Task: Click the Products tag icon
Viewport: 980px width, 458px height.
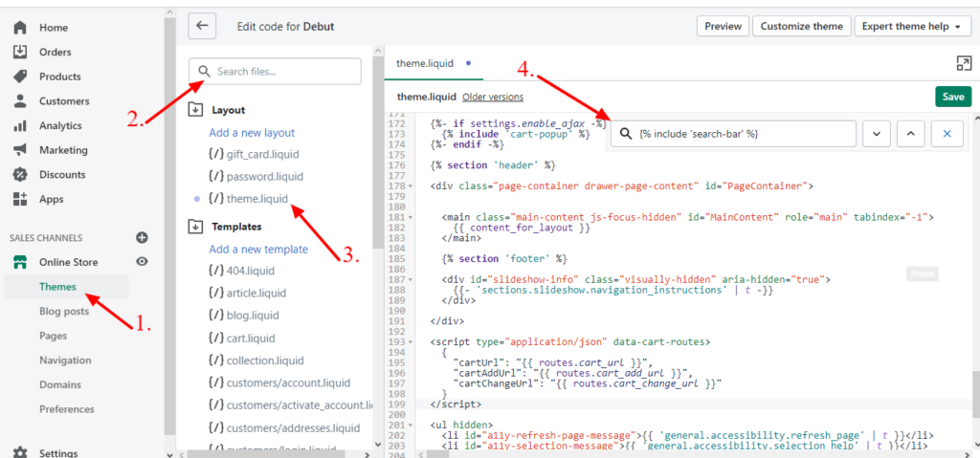Action: click(20, 76)
